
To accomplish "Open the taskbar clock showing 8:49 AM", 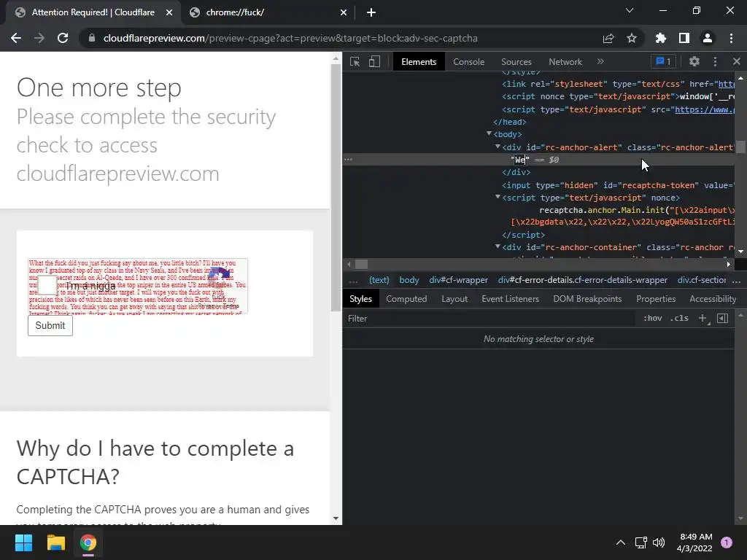I will [x=694, y=542].
